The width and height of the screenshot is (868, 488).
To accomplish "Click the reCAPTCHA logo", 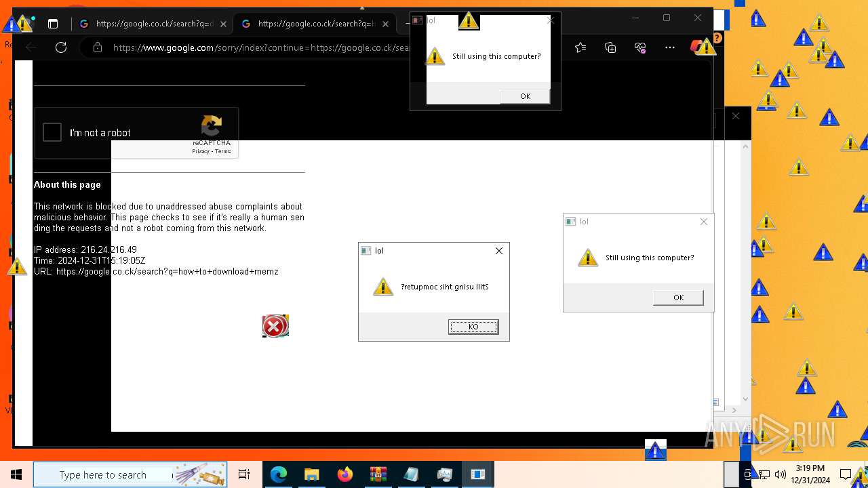I will coord(212,126).
